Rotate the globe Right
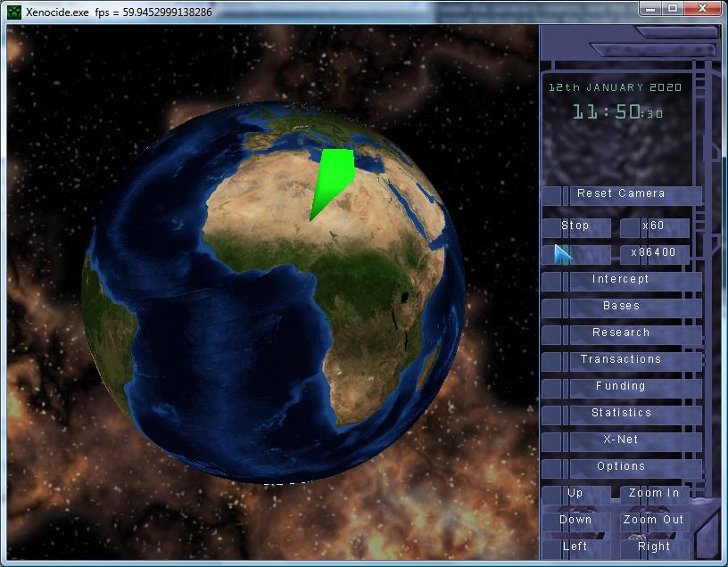The height and width of the screenshot is (567, 728). pyautogui.click(x=655, y=547)
